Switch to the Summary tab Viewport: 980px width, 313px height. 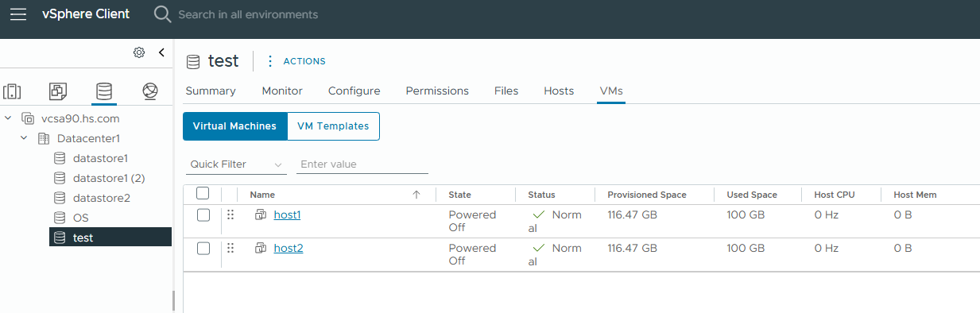pos(211,91)
